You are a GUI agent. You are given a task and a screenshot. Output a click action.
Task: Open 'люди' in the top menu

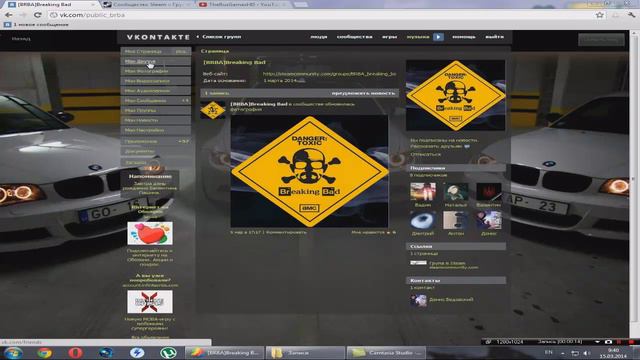click(319, 37)
